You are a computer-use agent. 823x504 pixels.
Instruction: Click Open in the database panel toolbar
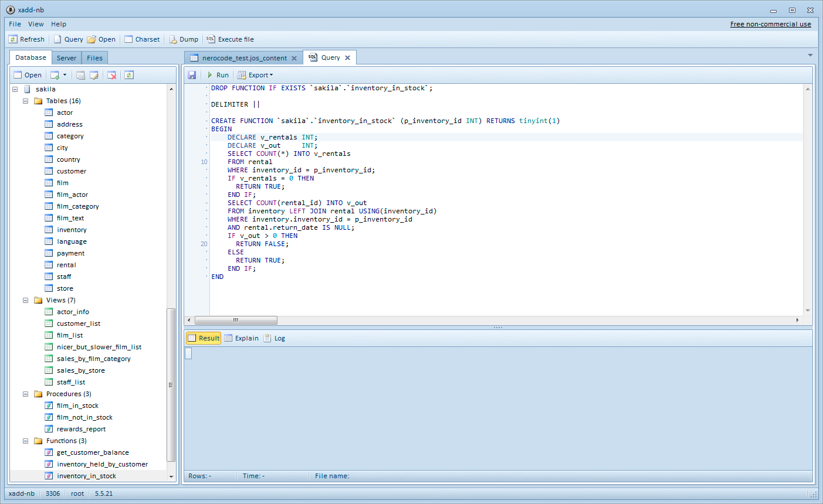pyautogui.click(x=28, y=75)
